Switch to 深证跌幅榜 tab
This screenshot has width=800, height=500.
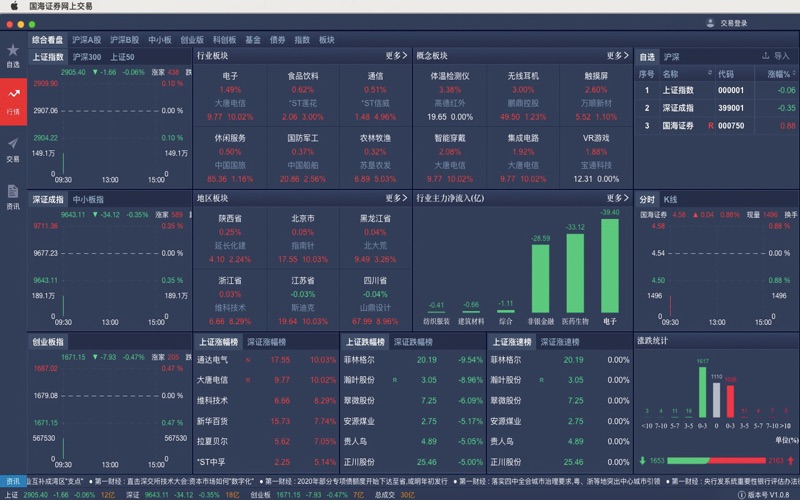point(413,342)
